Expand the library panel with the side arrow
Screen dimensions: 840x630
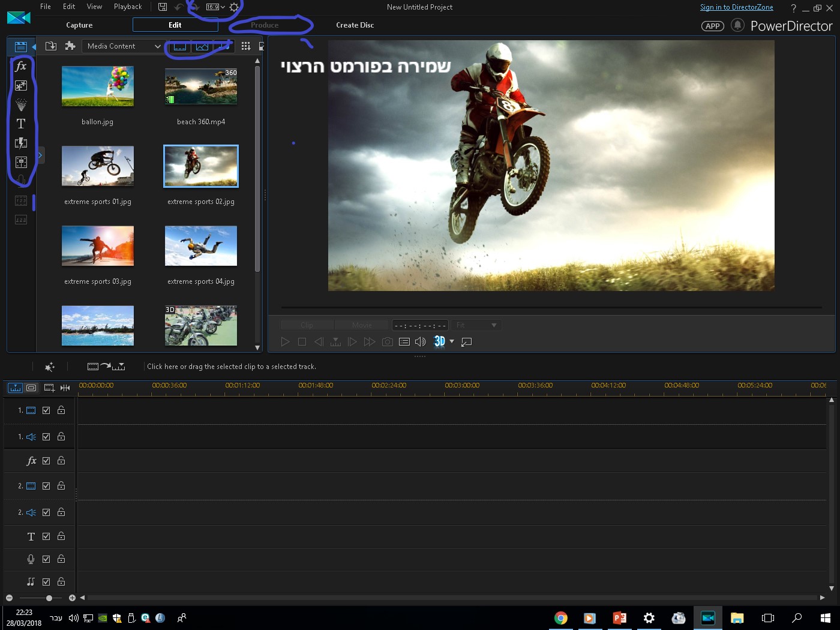pyautogui.click(x=40, y=155)
